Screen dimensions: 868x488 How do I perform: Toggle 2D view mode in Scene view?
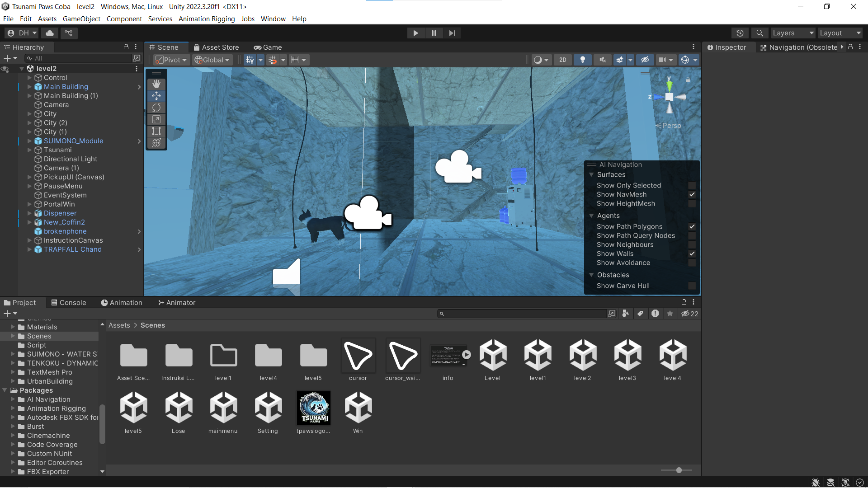click(563, 59)
